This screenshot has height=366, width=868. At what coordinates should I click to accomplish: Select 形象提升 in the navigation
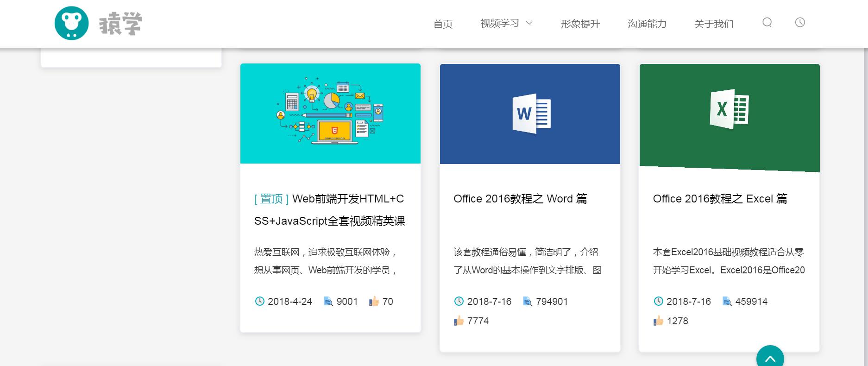click(580, 24)
